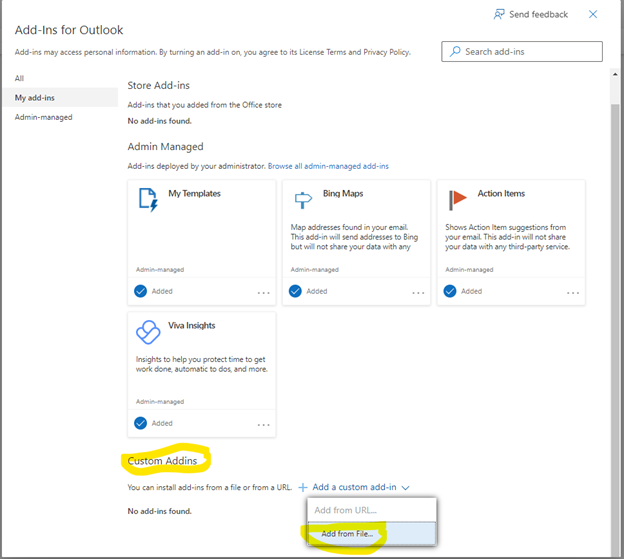This screenshot has width=624, height=559.
Task: Click the Viva Insights heart icon
Action: pyautogui.click(x=148, y=331)
